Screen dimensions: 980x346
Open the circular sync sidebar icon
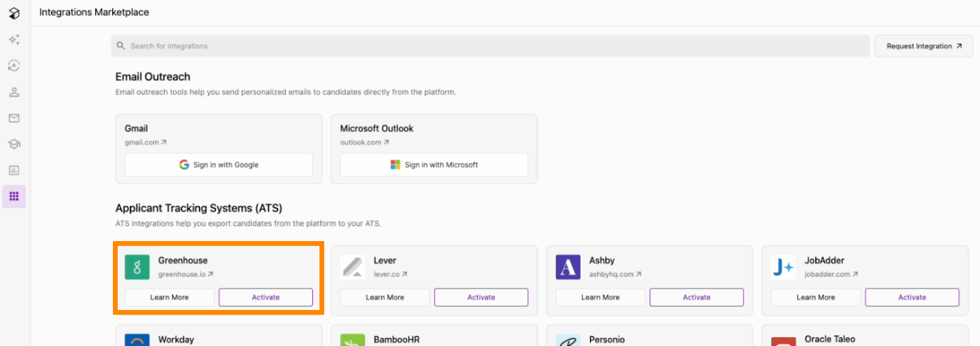(14, 66)
